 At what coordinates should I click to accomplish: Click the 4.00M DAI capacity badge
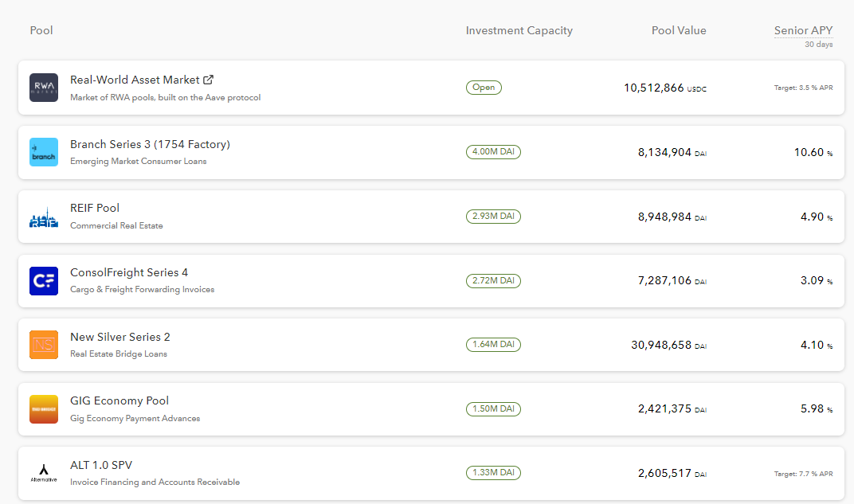(x=493, y=152)
